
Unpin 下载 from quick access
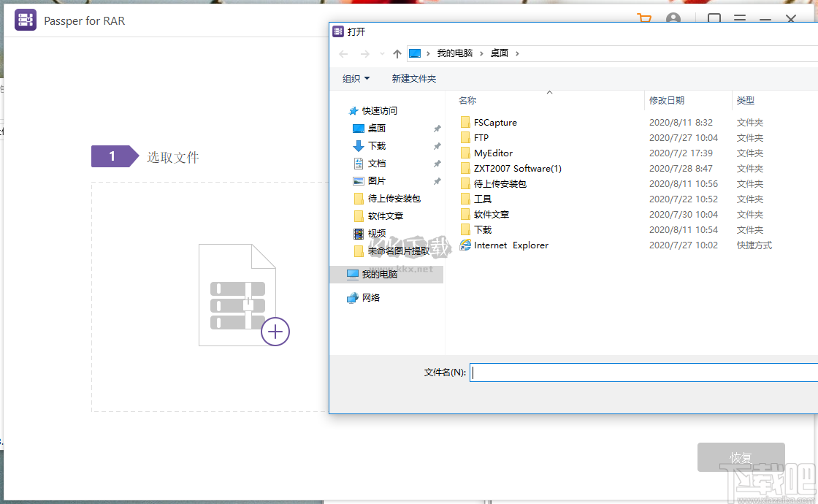(436, 146)
